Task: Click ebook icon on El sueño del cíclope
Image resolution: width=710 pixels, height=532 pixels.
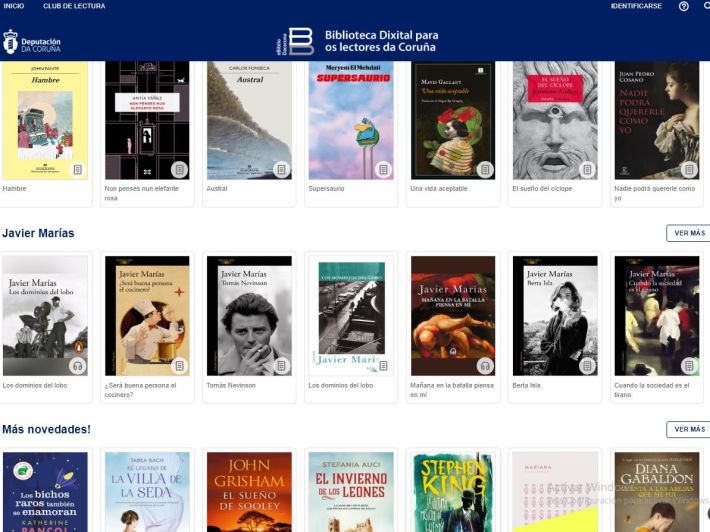Action: point(587,170)
